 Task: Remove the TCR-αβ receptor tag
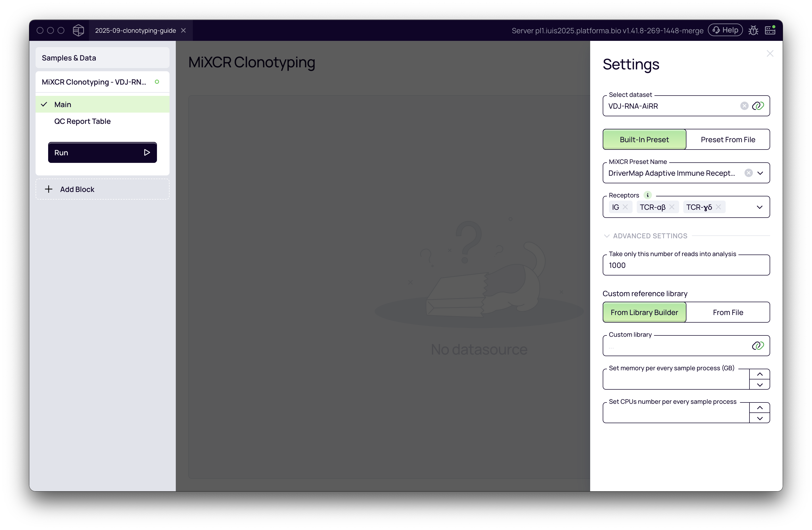[x=672, y=207]
